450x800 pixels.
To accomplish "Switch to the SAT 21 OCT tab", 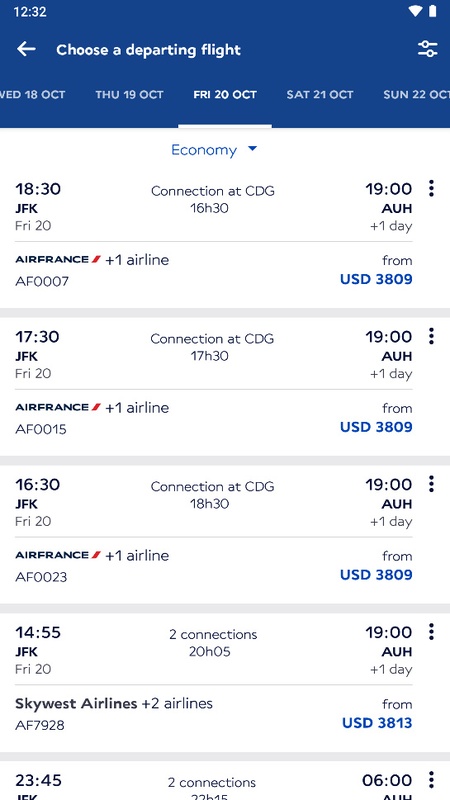I will click(320, 95).
